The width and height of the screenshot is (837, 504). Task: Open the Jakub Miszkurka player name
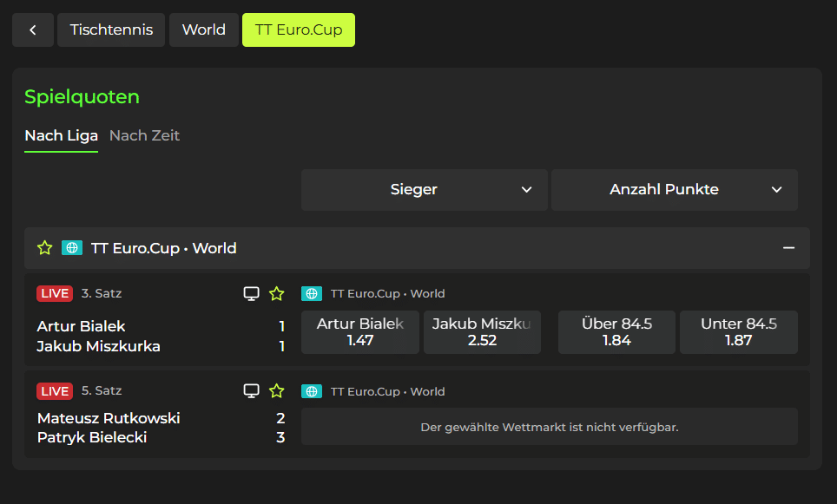[x=98, y=347]
